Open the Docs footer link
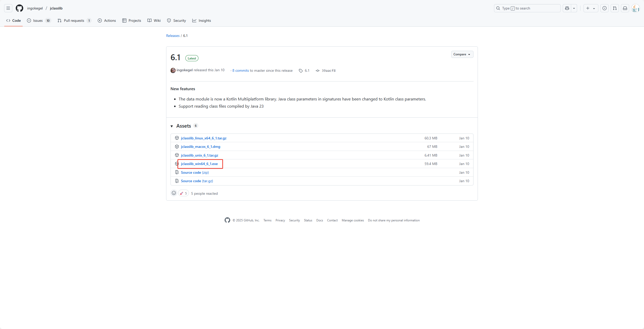Screen dimensions: 644x329 (320, 220)
